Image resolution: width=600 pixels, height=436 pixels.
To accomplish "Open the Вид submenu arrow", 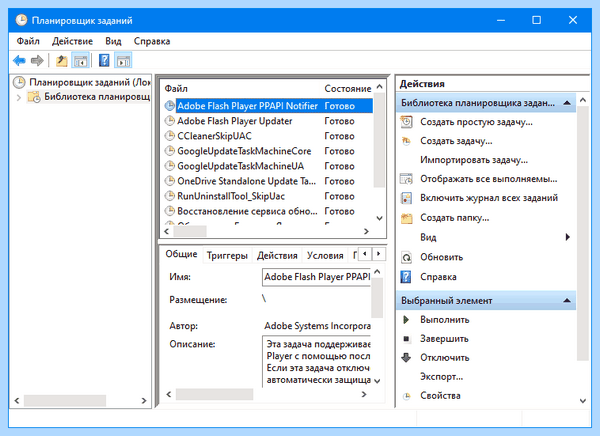I will pos(568,237).
